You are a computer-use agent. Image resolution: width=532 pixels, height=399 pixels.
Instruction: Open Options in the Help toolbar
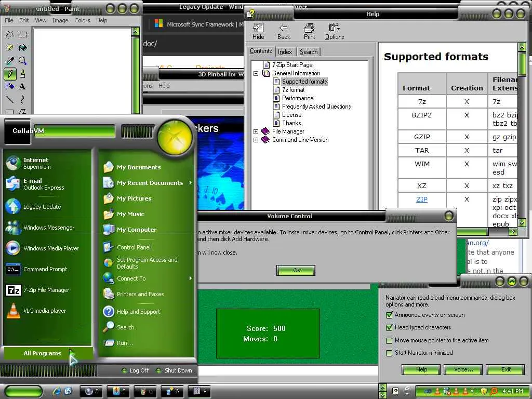pos(335,32)
